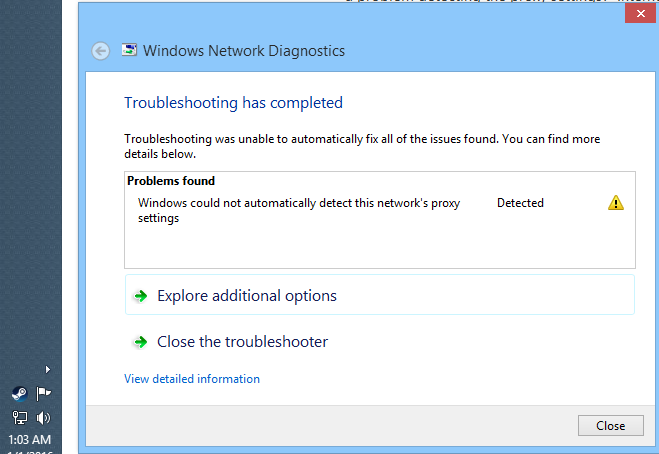659x454 pixels.
Task: Select the proxy settings problem entry
Action: [299, 210]
